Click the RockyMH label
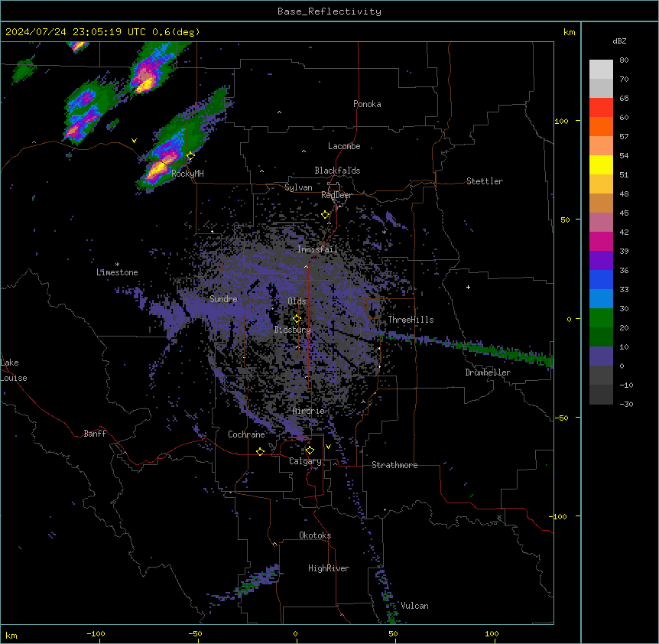 pos(187,174)
